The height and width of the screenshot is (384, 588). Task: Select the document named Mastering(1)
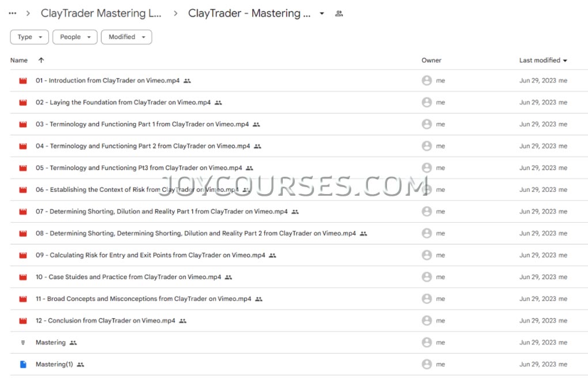tap(54, 364)
